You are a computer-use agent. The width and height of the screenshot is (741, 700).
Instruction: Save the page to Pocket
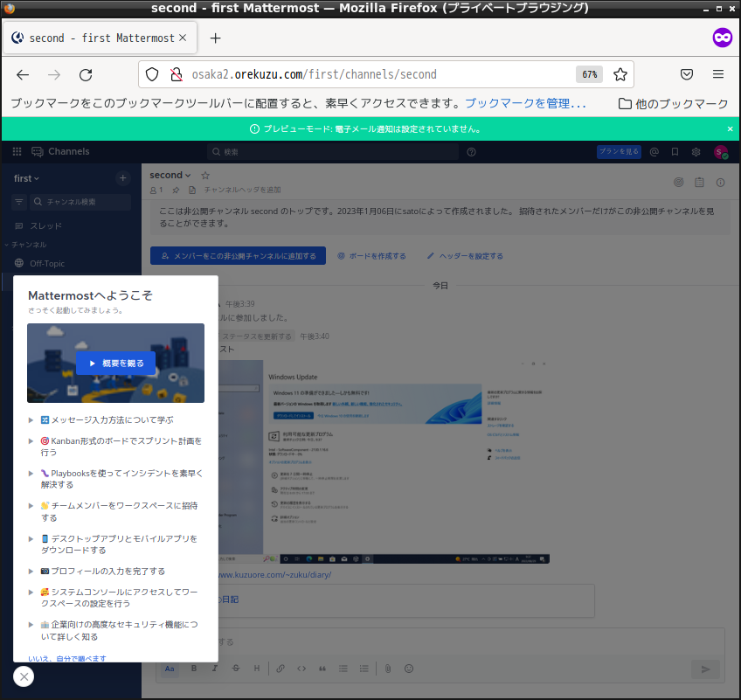coord(687,74)
